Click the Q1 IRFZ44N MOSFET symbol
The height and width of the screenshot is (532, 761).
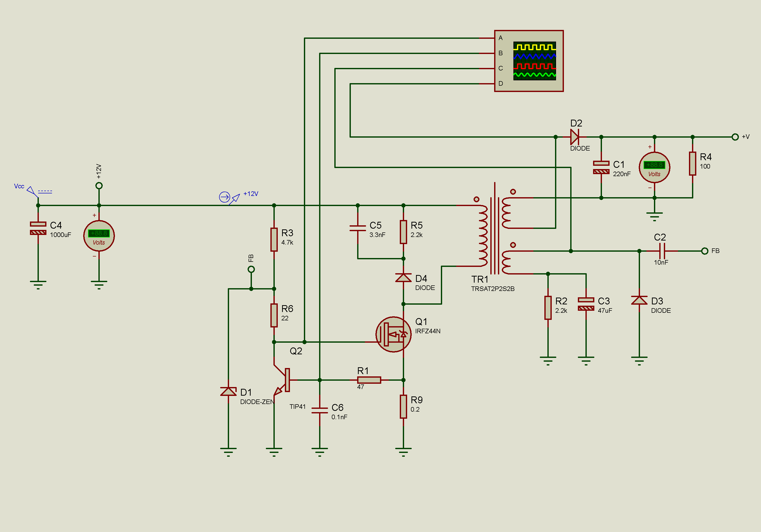coord(393,334)
